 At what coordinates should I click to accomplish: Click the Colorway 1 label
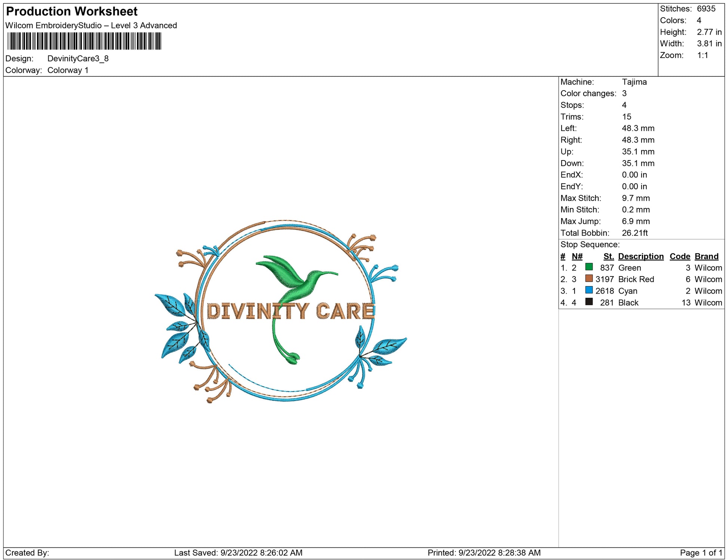pyautogui.click(x=68, y=70)
